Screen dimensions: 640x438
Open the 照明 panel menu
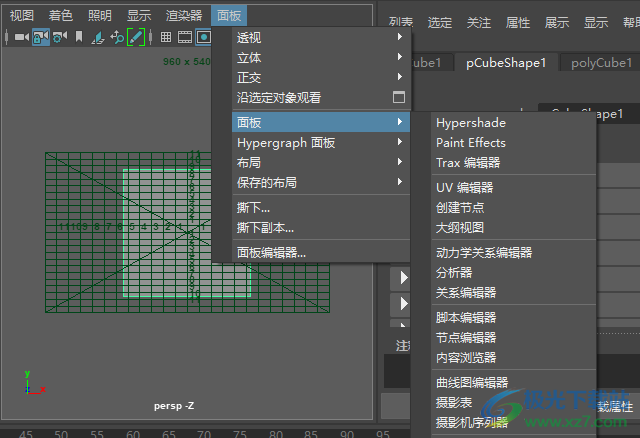100,16
